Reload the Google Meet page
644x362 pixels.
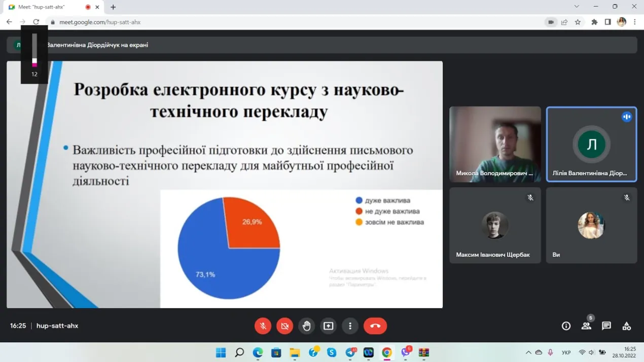tap(36, 22)
